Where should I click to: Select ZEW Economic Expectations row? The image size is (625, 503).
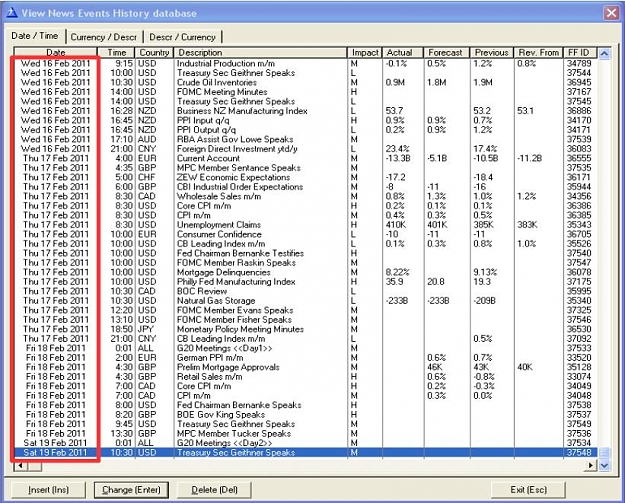(x=305, y=177)
